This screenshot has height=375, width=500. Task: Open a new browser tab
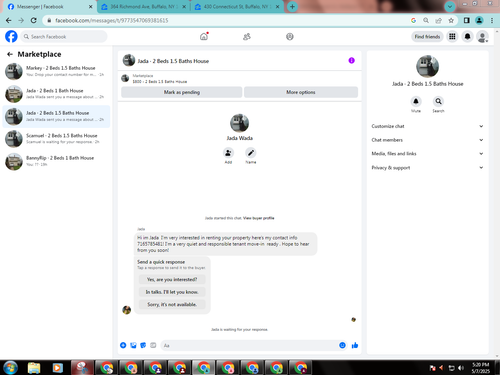[292, 7]
